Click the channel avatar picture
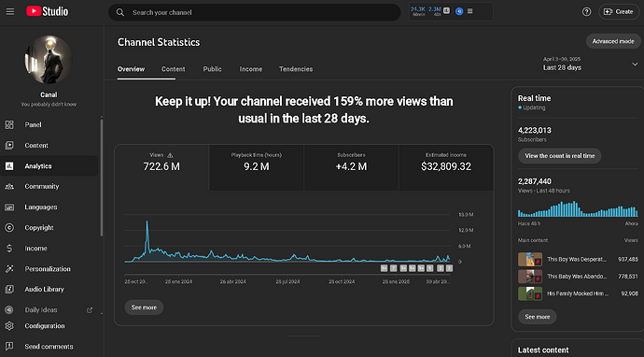644x357 pixels. [49, 60]
